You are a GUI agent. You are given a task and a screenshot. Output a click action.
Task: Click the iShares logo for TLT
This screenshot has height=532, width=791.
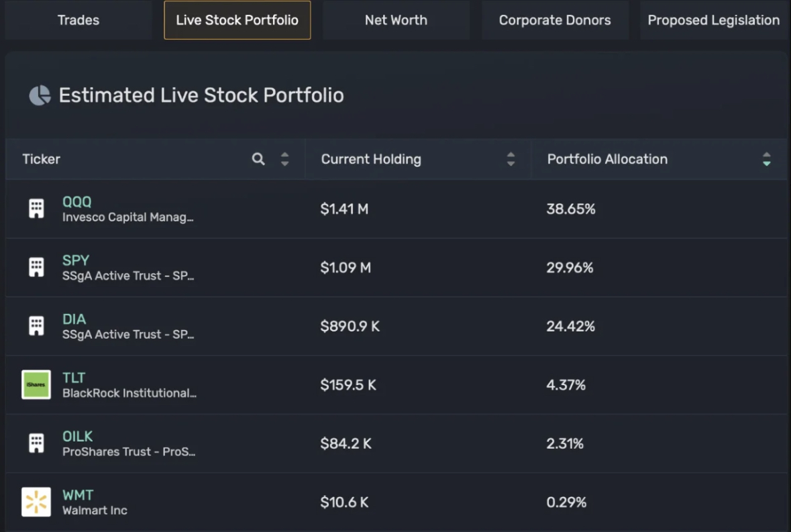click(x=36, y=384)
